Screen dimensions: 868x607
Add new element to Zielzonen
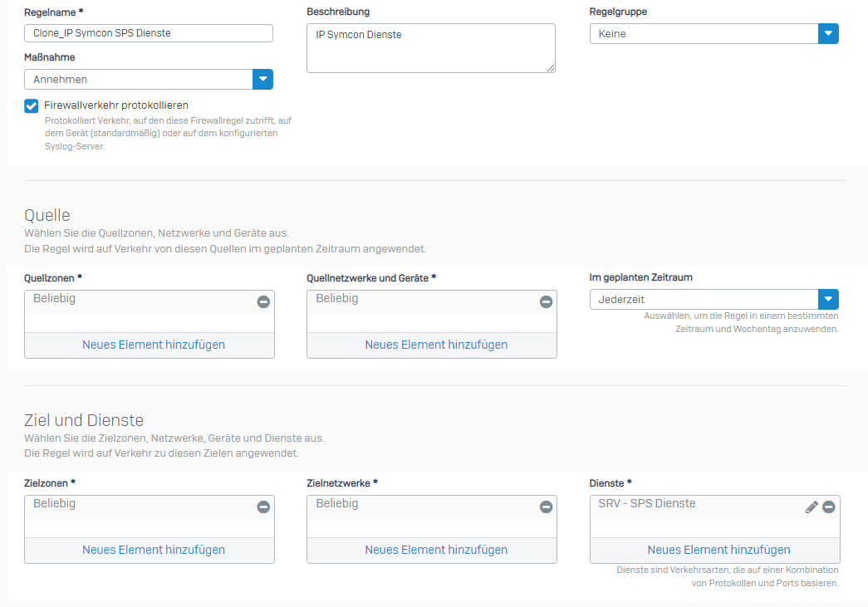coord(154,550)
